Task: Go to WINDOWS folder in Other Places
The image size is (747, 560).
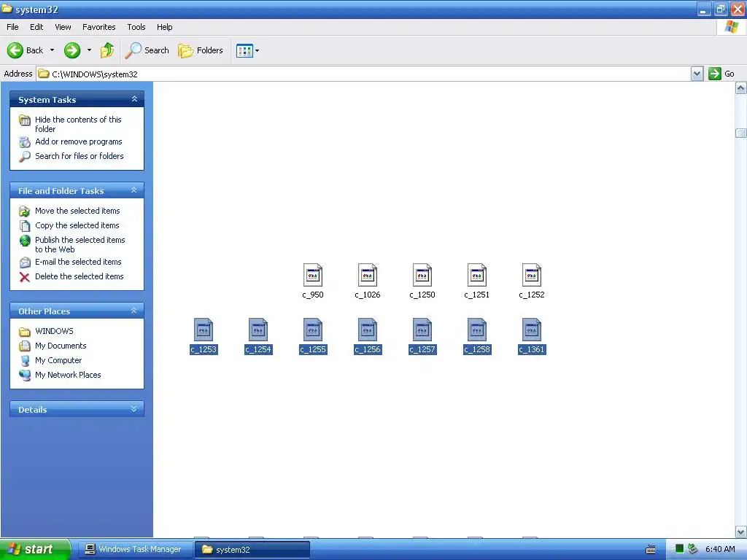Action: [x=54, y=331]
